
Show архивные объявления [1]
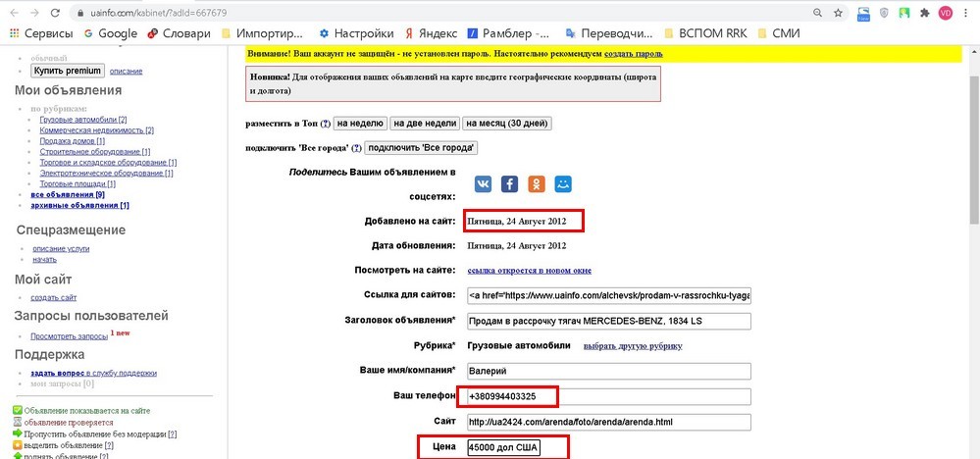point(80,205)
